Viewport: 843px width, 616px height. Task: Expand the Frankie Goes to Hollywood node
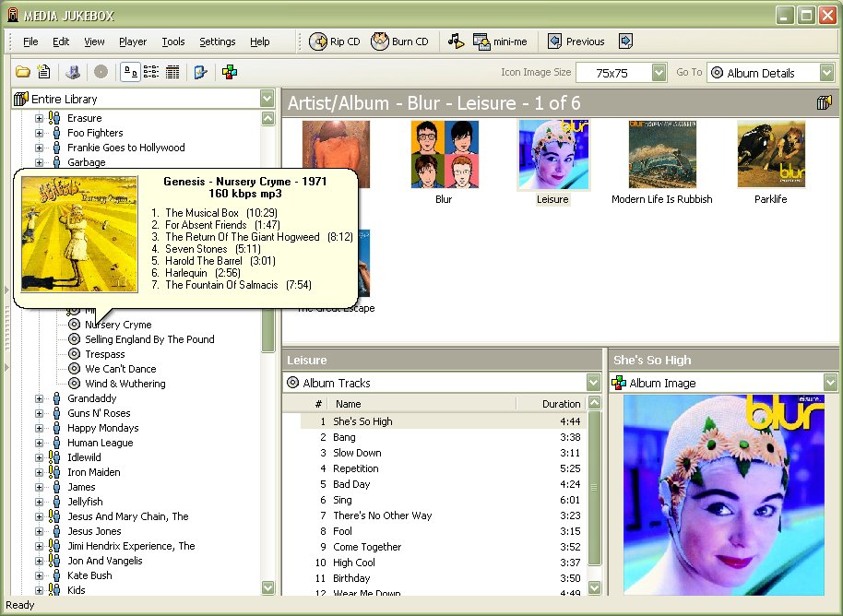tap(39, 148)
